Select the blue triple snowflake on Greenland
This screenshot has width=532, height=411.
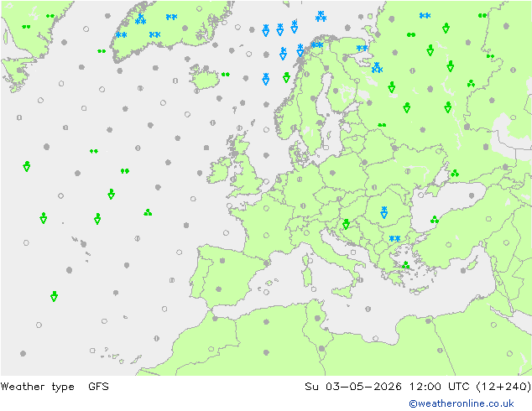pos(140,19)
